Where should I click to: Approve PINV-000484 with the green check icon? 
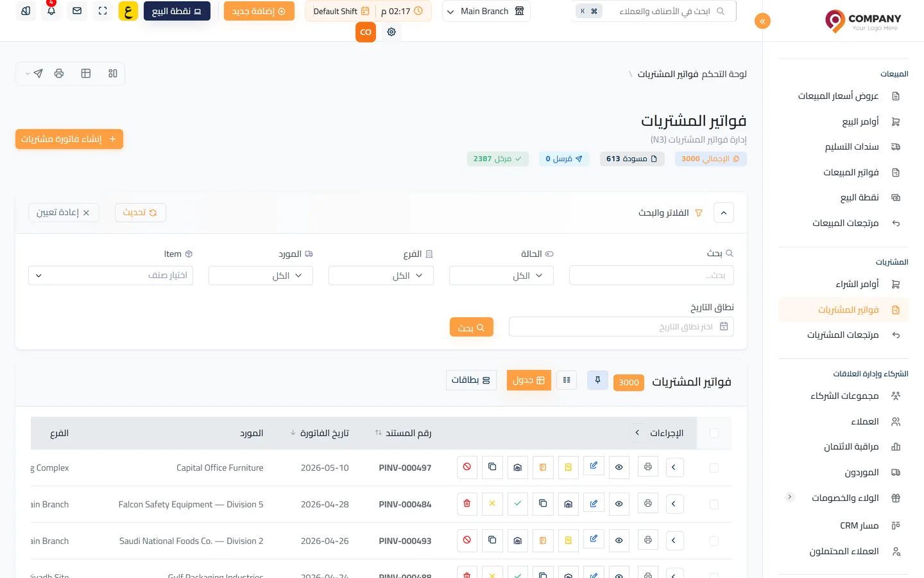(x=518, y=504)
